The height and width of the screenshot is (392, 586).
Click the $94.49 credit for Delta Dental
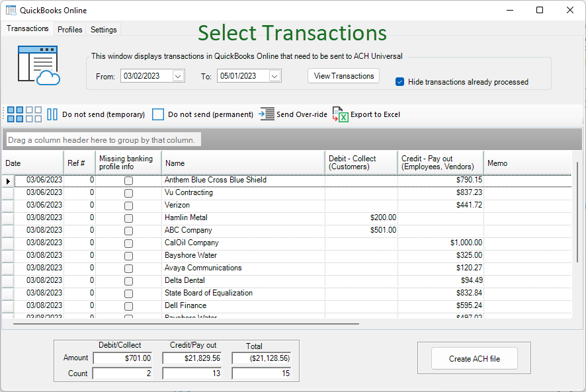pyautogui.click(x=440, y=280)
